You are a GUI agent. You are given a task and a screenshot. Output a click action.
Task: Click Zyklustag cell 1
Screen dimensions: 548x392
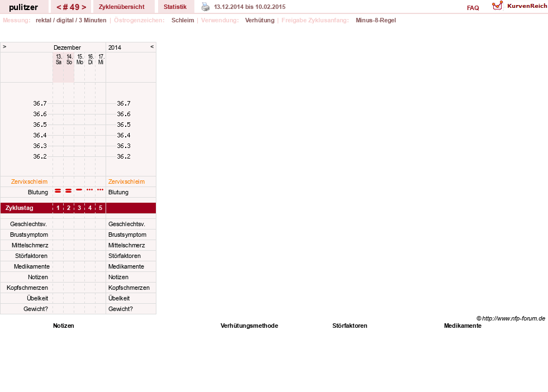click(x=58, y=208)
